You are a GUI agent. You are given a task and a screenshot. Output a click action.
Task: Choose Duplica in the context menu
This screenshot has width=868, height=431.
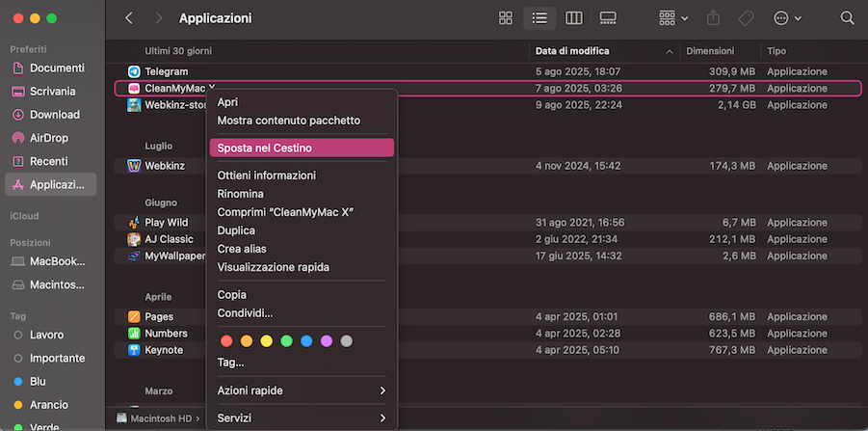pyautogui.click(x=302, y=230)
